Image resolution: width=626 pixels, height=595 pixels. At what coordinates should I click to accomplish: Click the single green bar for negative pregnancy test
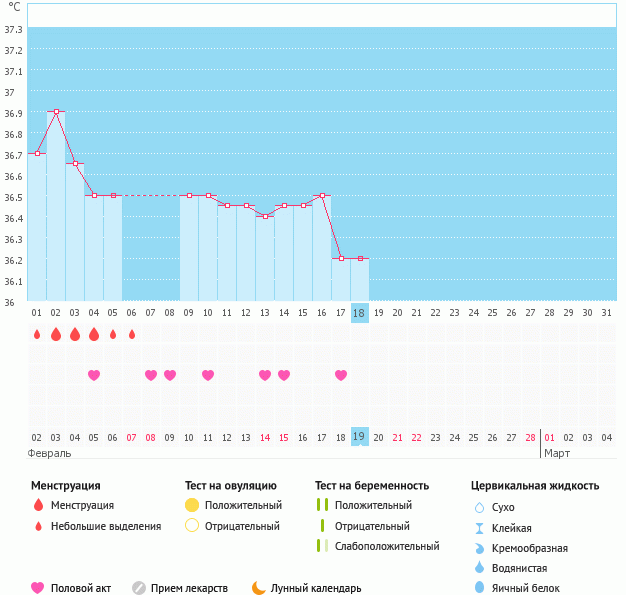[323, 526]
